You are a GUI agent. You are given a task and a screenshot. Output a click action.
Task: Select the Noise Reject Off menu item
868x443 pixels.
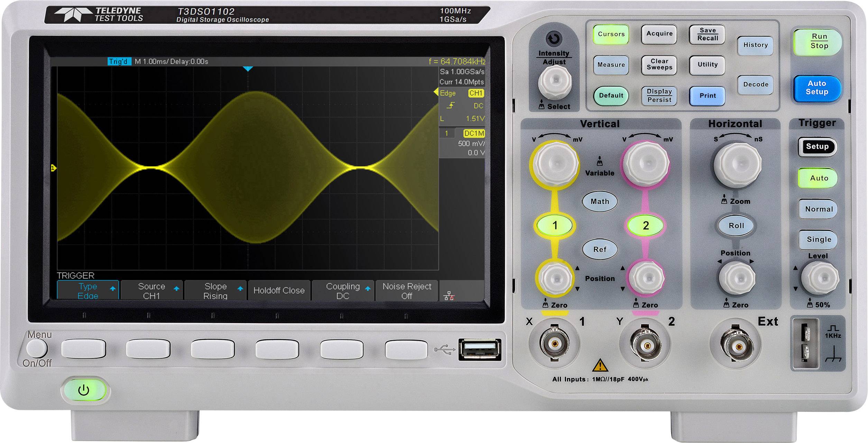pyautogui.click(x=407, y=291)
